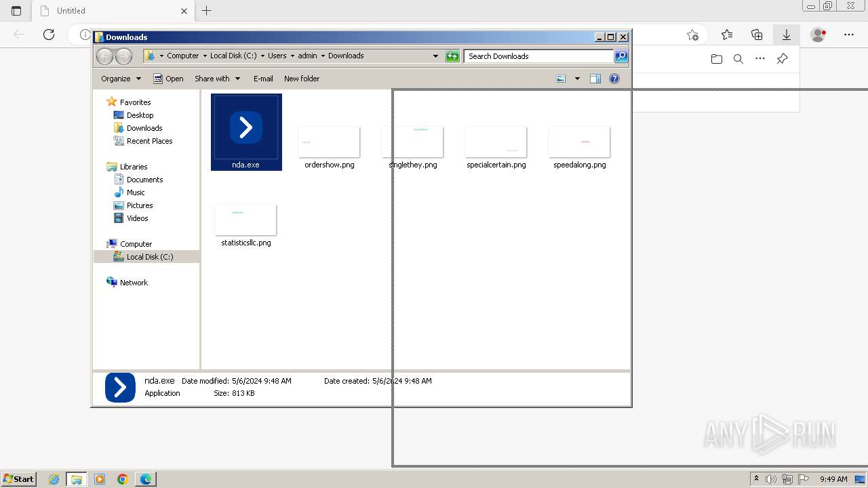
Task: Open Recent Places in navigation pane
Action: coord(149,141)
